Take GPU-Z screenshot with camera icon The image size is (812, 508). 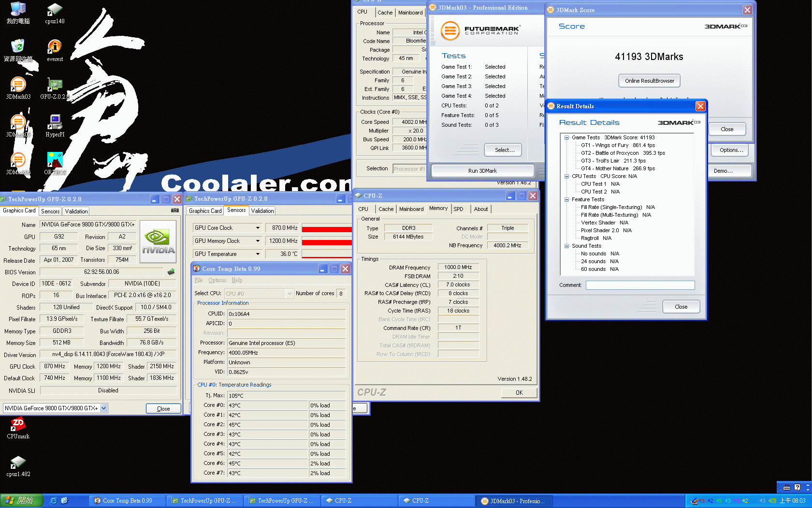175,210
